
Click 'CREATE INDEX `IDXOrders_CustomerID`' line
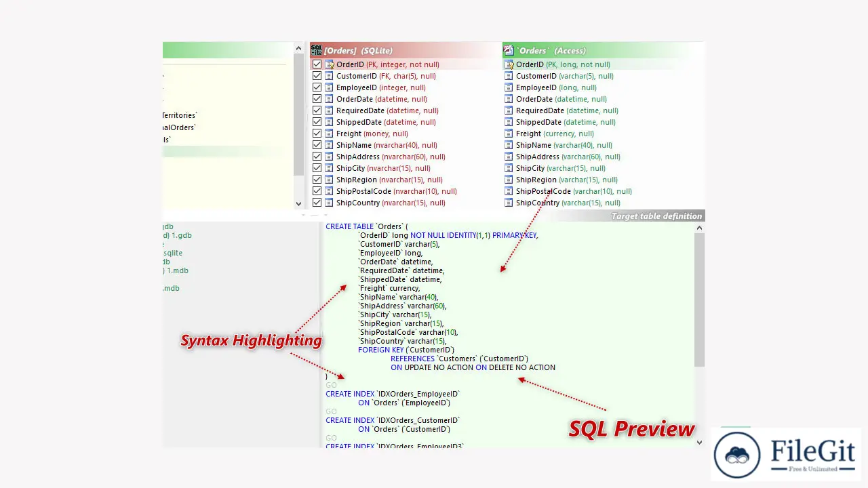(393, 420)
